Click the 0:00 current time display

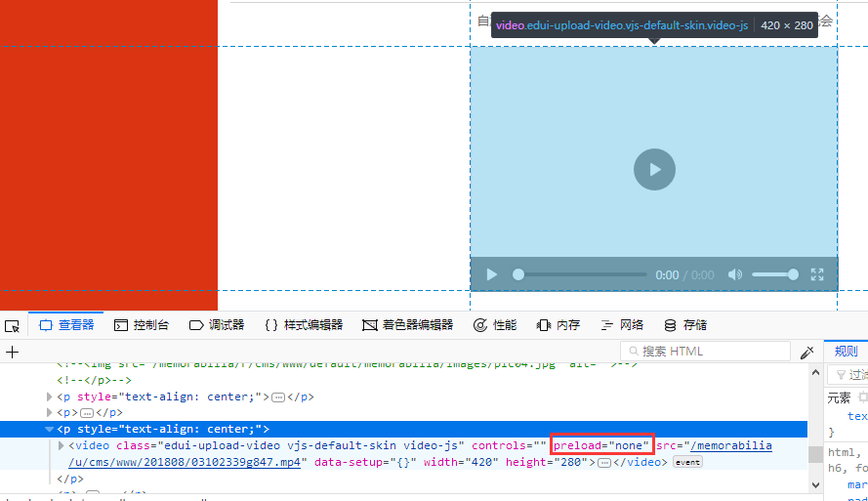click(667, 275)
